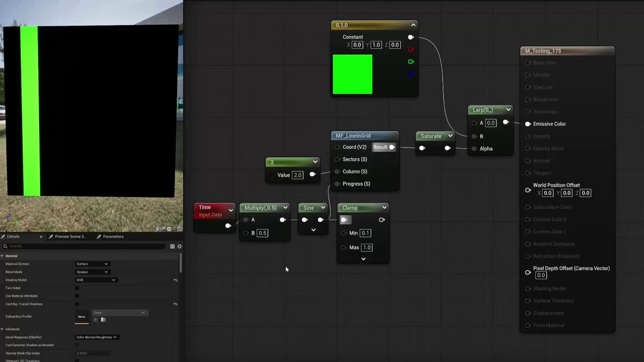644x362 pixels.
Task: Click the Multiply node B input pin
Action: click(x=246, y=233)
